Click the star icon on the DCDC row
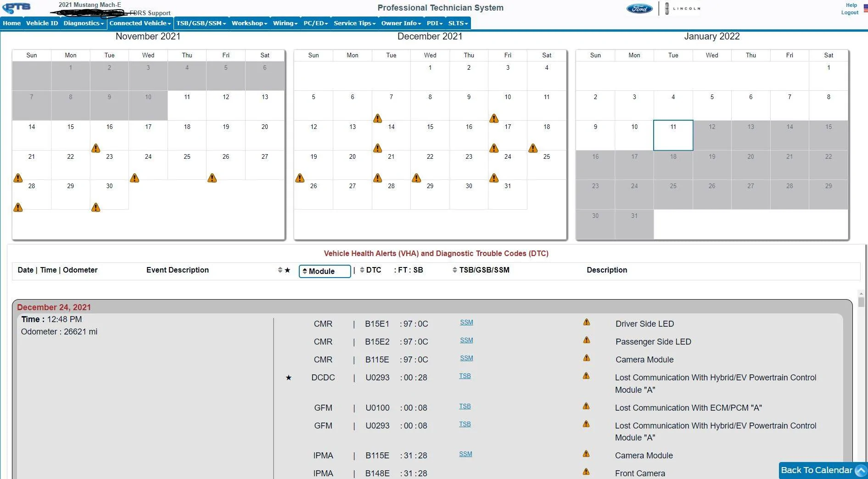The image size is (868, 479). point(289,378)
